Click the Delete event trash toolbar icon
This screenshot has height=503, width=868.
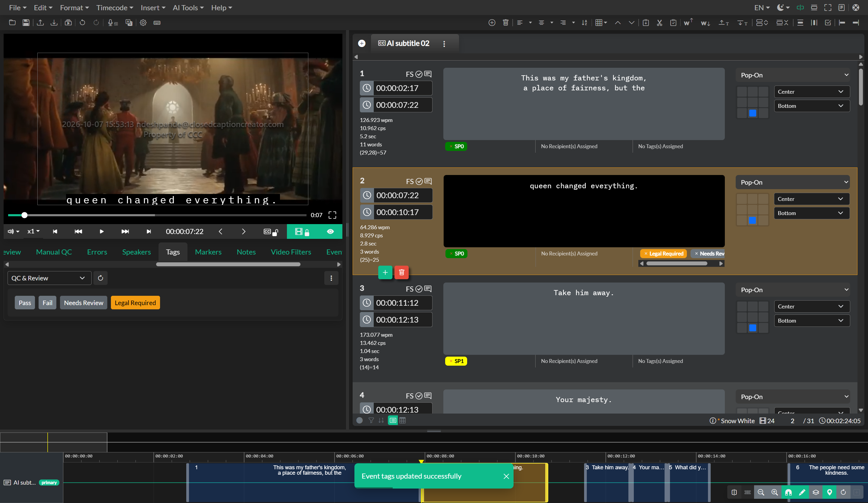point(505,23)
